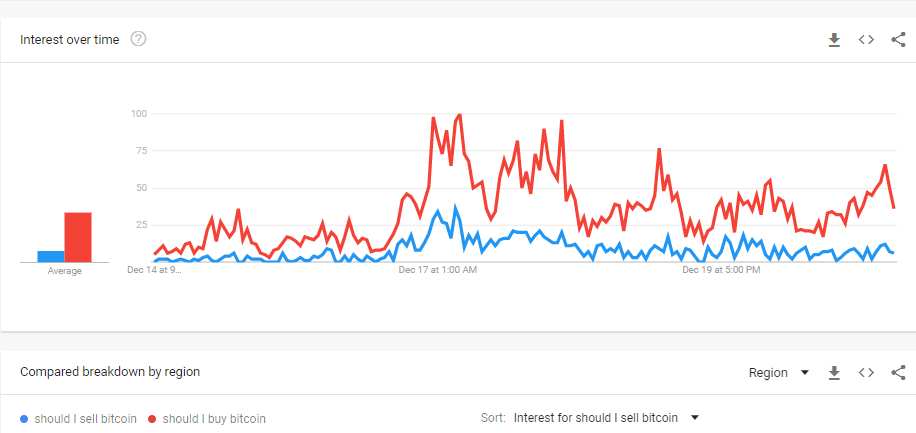
Task: Click the red dot for should I buy bitcoin
Action: pos(152,419)
